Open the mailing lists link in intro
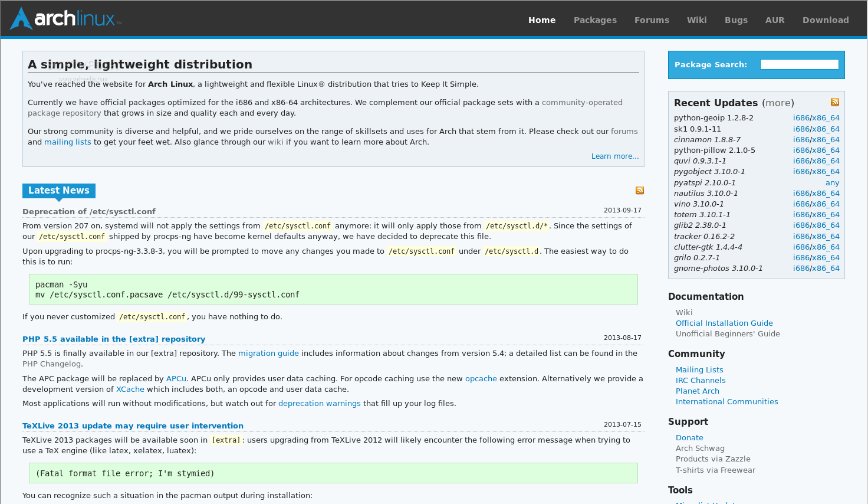 coord(68,142)
